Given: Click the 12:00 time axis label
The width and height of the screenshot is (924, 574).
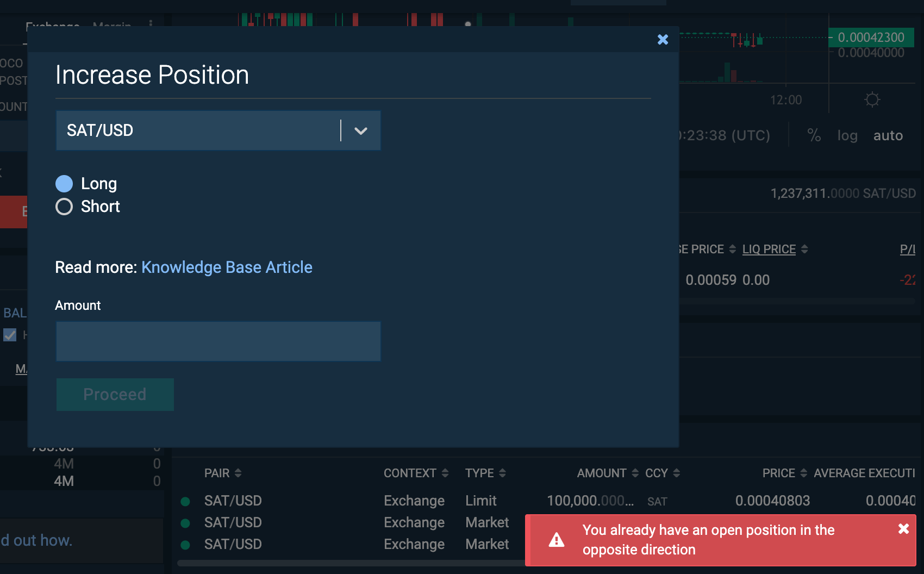Looking at the screenshot, I should tap(786, 100).
